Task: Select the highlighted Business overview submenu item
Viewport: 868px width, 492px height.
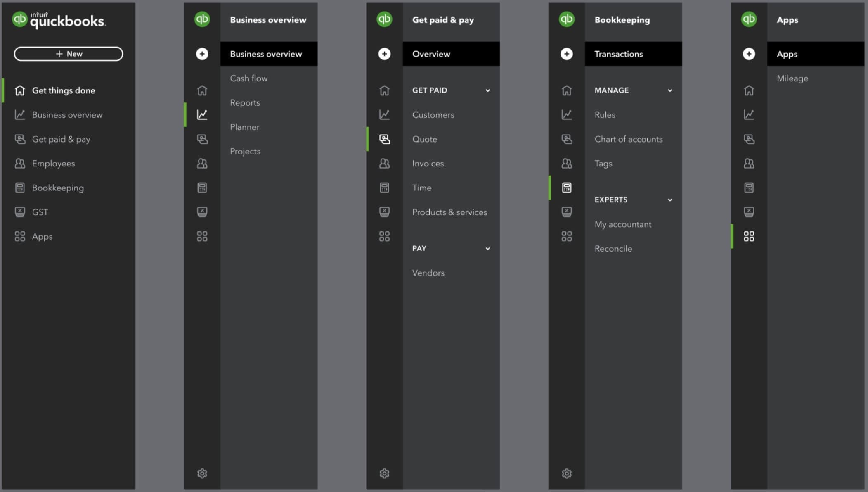Action: click(269, 54)
